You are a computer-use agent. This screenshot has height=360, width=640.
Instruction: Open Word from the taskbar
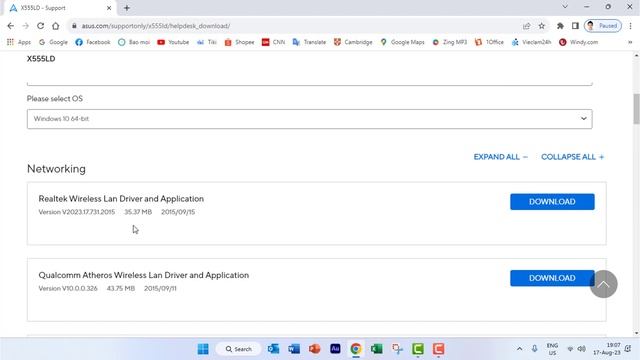[x=294, y=349]
